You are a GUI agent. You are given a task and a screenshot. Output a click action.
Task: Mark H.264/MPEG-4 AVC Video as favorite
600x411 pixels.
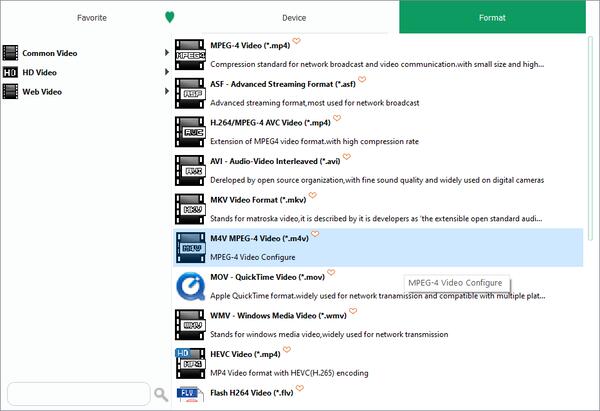[x=337, y=118]
